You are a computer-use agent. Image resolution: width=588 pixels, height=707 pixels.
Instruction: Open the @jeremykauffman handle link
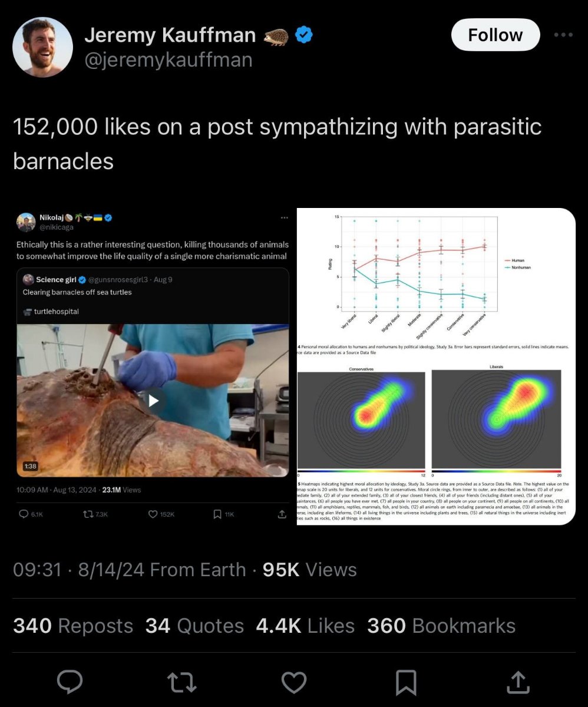click(x=169, y=60)
